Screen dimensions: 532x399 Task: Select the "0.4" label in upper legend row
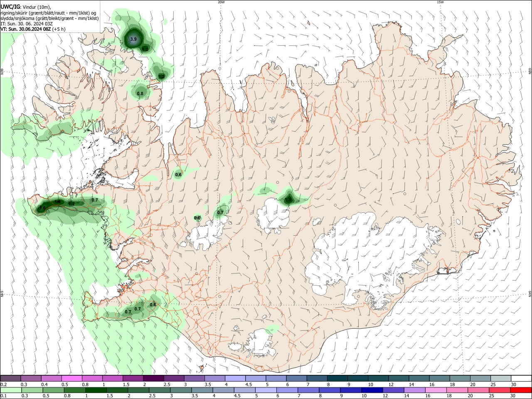[x=45, y=384]
